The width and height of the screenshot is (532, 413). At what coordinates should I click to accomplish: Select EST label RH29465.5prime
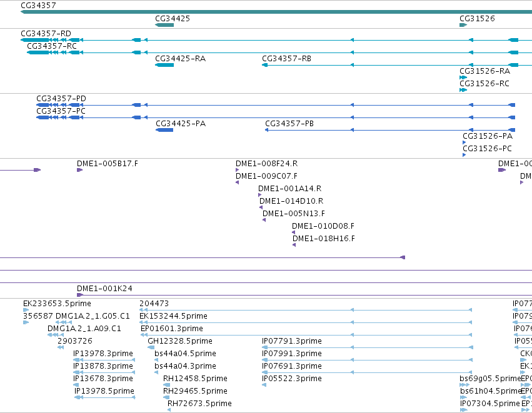point(195,392)
